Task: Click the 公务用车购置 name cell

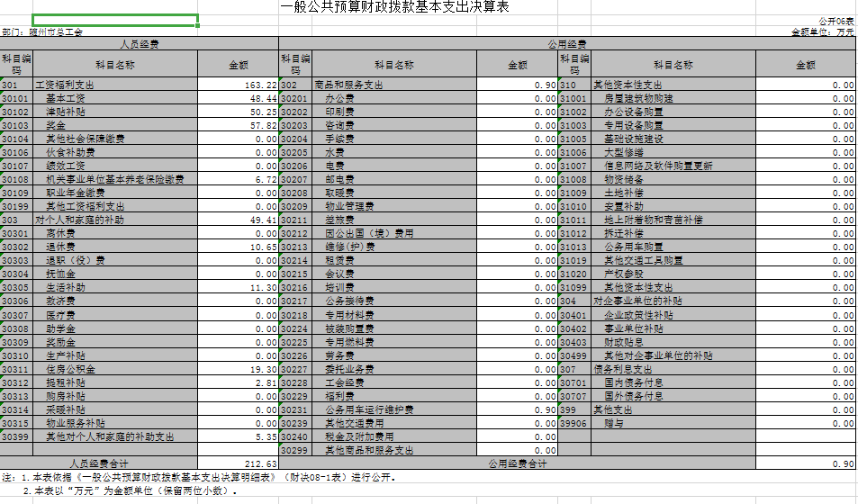Action: click(x=673, y=247)
